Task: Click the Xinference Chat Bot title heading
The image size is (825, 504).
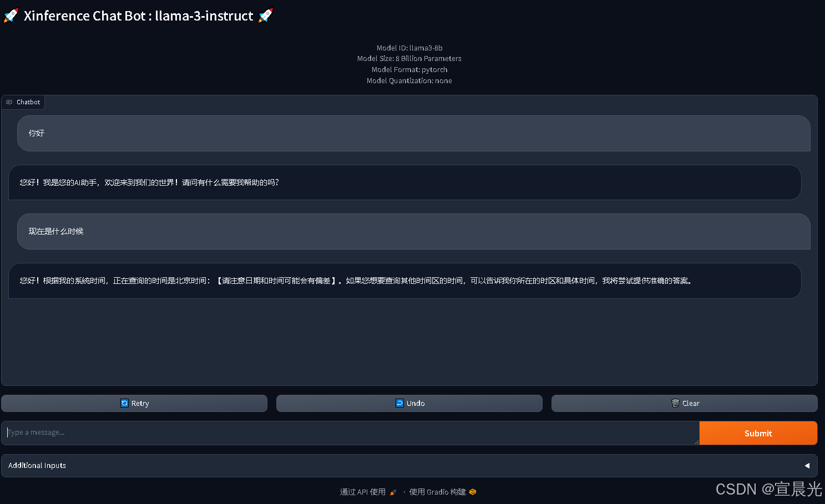Action: (x=139, y=16)
